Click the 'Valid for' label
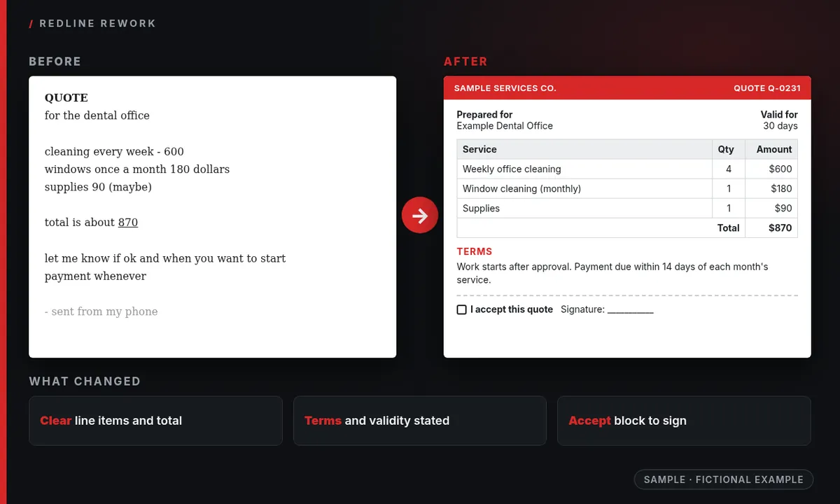 pos(779,114)
